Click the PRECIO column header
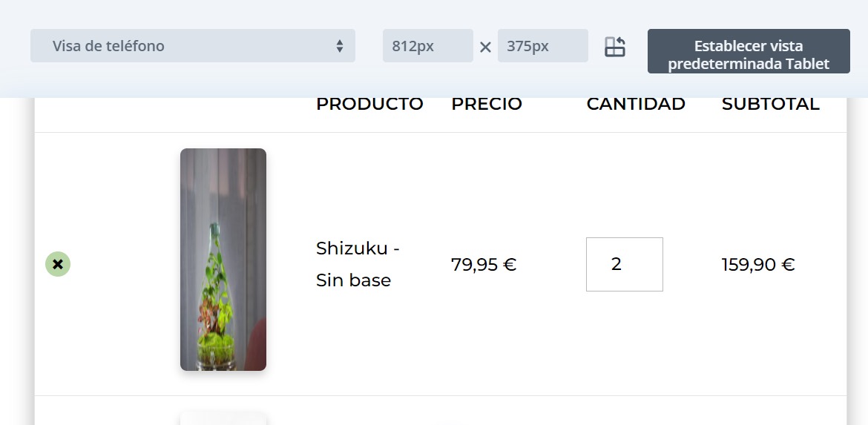 click(487, 104)
